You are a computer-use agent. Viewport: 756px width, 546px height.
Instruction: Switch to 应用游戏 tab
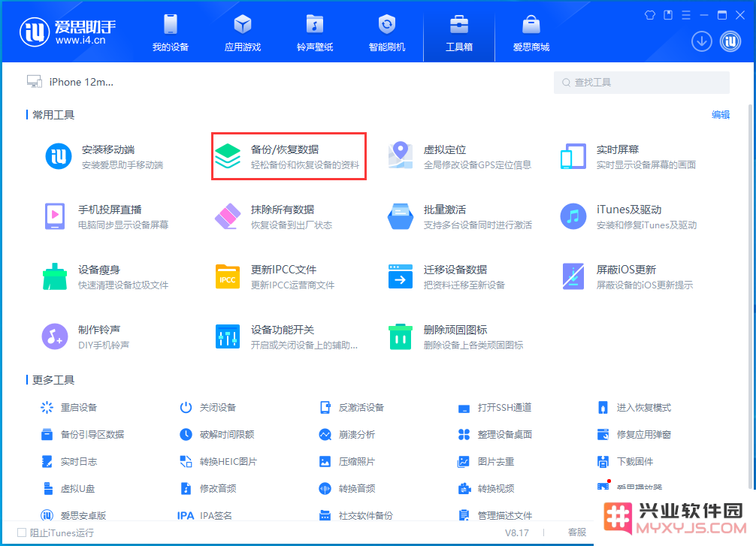coord(243,33)
